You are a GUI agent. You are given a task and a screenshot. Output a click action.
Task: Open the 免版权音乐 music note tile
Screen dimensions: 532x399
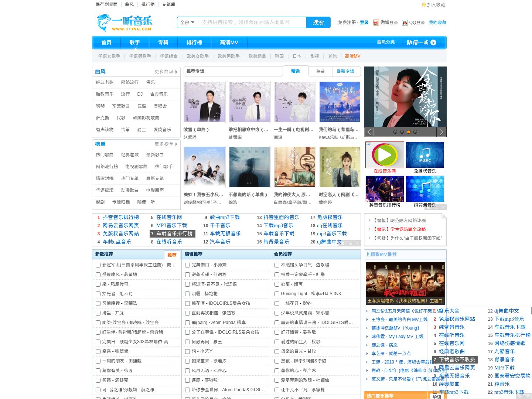[x=425, y=155]
